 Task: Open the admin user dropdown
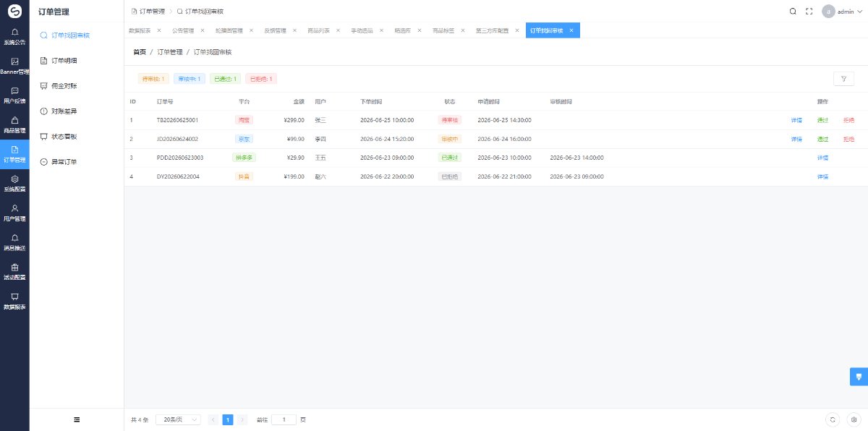pos(843,12)
